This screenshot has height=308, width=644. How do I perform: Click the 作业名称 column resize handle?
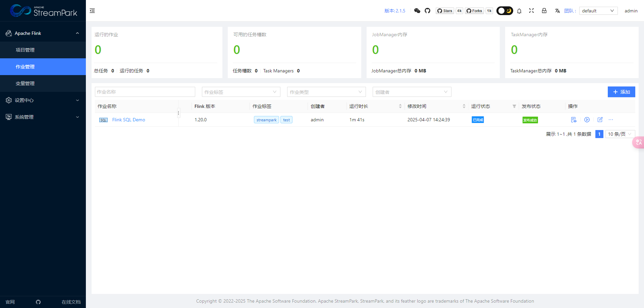click(178, 113)
